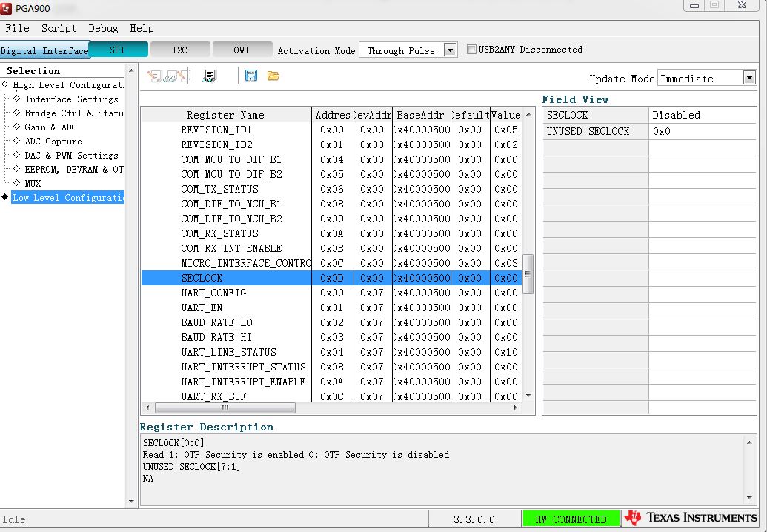Image resolution: width=767 pixels, height=532 pixels.
Task: Select EEPROM, DEVRAM & OTP tree item
Action: [74, 170]
